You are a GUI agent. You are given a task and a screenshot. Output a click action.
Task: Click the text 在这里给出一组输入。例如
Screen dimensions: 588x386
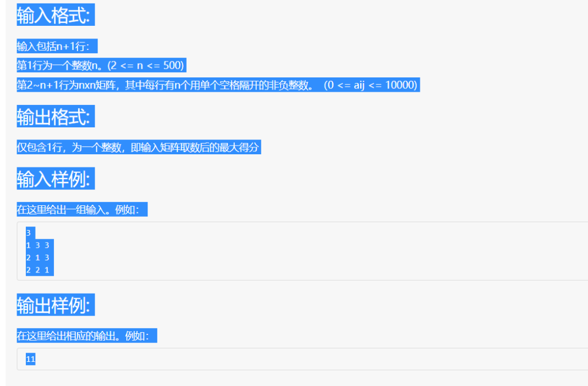82,210
